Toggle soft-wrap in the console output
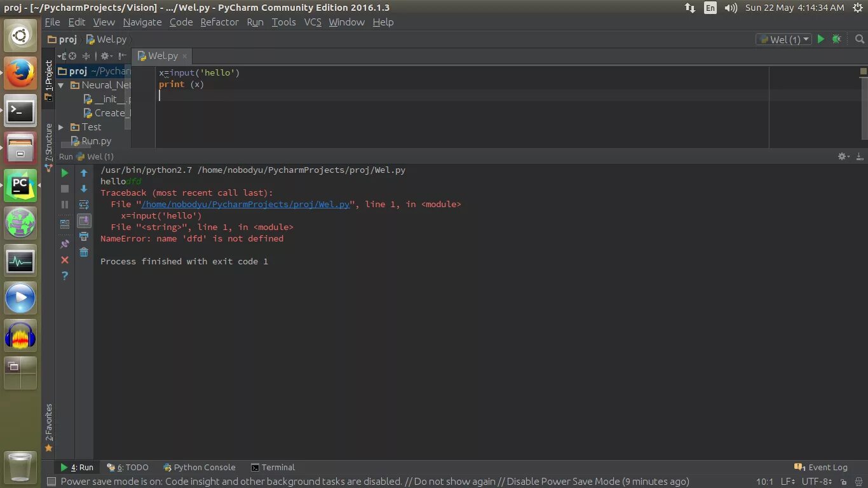 point(84,205)
